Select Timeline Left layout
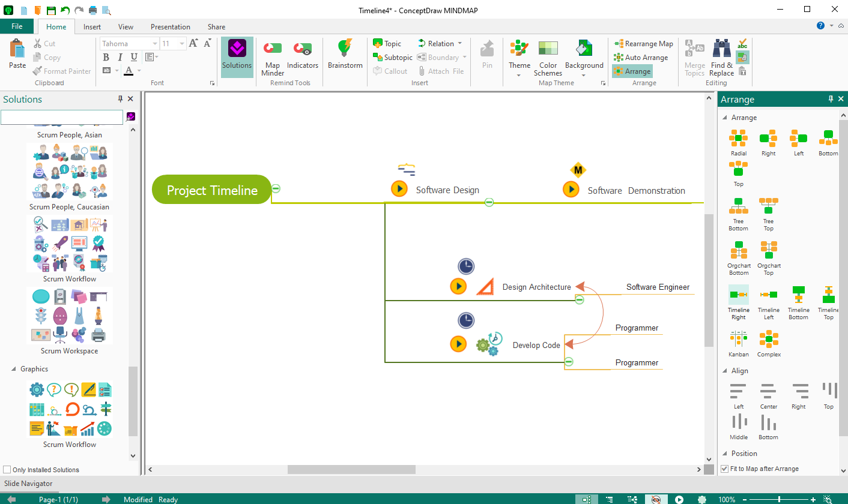 pyautogui.click(x=768, y=303)
